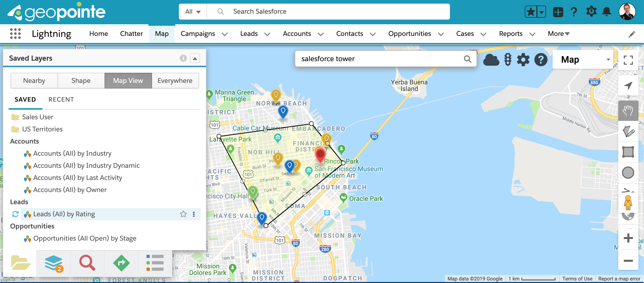Open the layers stack icon with badge
The height and width of the screenshot is (283, 644).
click(54, 263)
